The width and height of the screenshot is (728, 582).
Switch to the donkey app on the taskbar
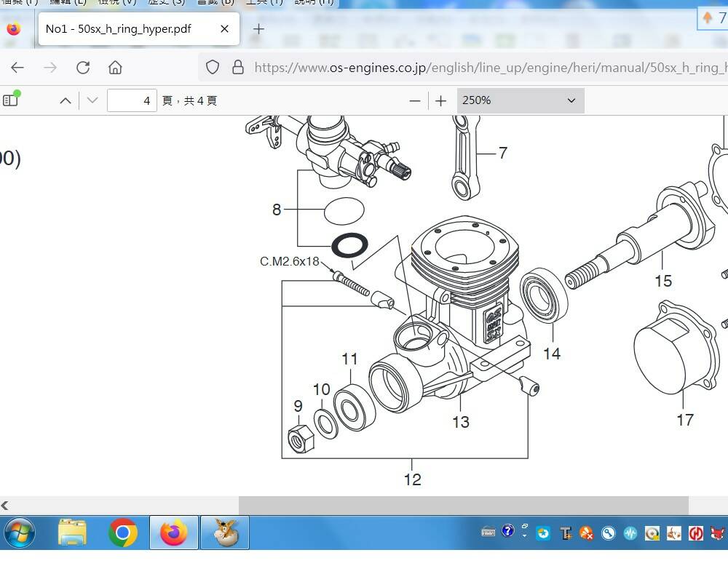point(225,533)
